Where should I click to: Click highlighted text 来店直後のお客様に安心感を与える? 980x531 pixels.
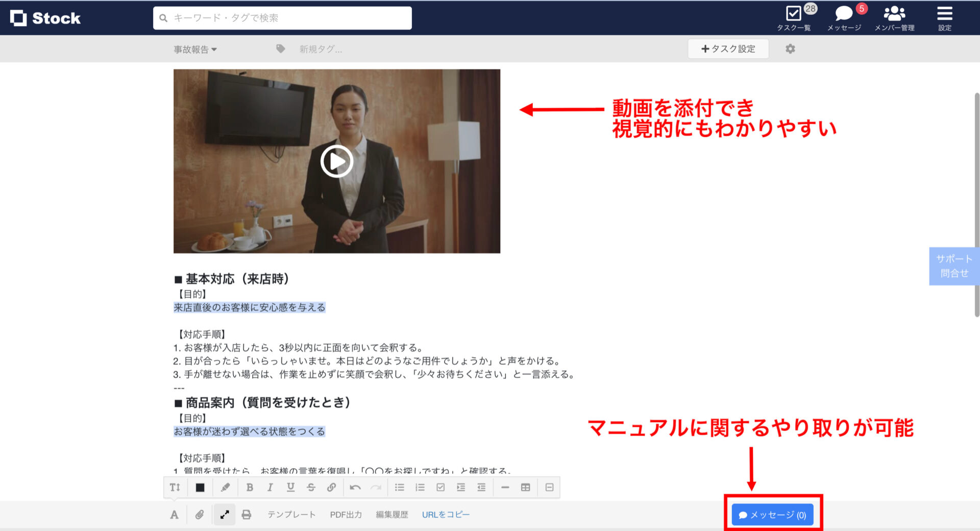tap(249, 307)
